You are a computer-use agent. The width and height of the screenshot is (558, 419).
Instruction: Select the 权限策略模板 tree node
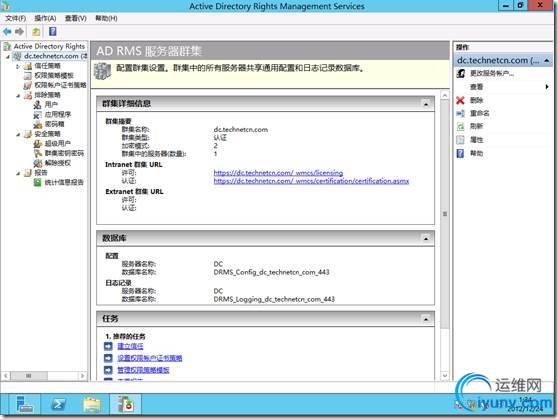pyautogui.click(x=54, y=75)
